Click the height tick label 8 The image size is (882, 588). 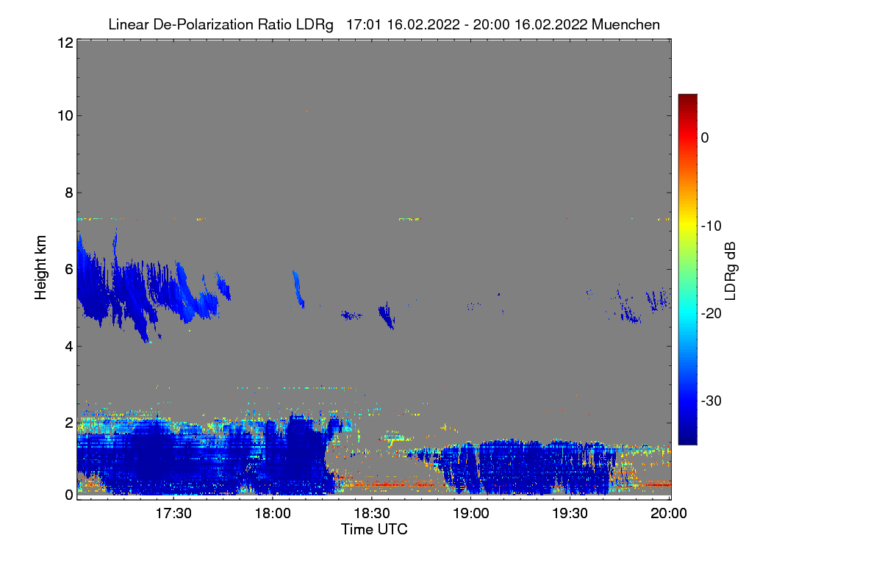pos(68,193)
